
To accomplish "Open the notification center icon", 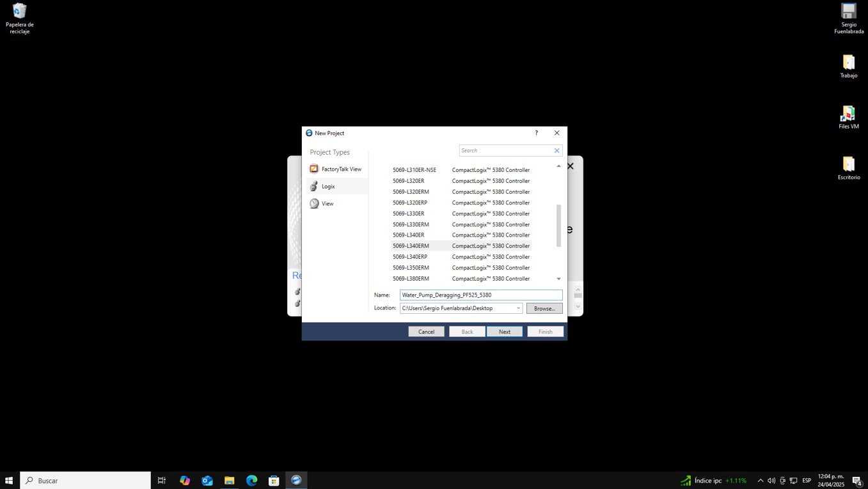I will tap(857, 481).
